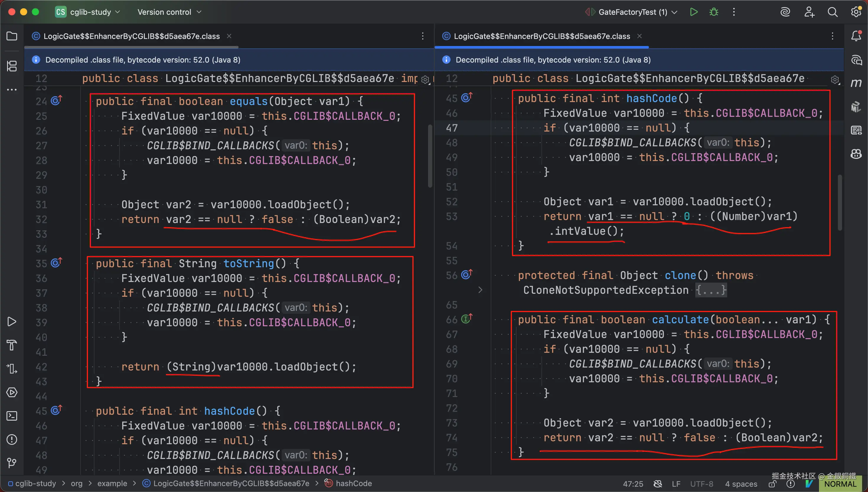Open Search Everywhere magnifier
This screenshot has width=868, height=492.
pos(833,12)
